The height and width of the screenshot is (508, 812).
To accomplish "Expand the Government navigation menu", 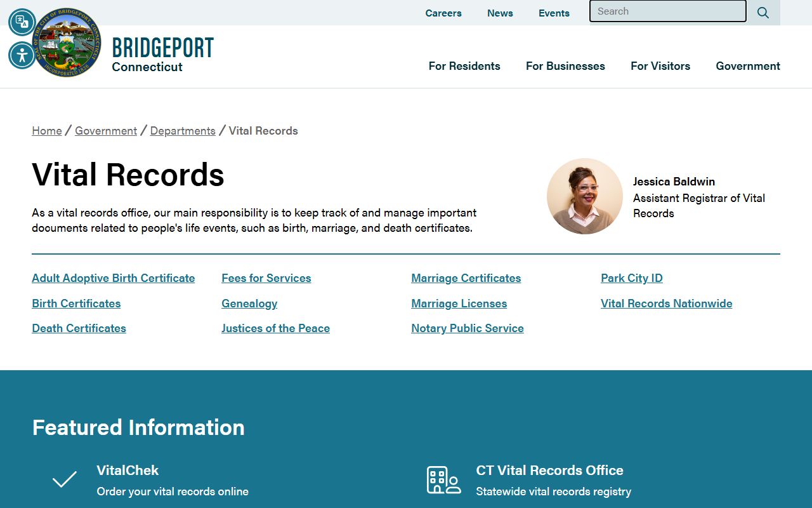I will (748, 66).
